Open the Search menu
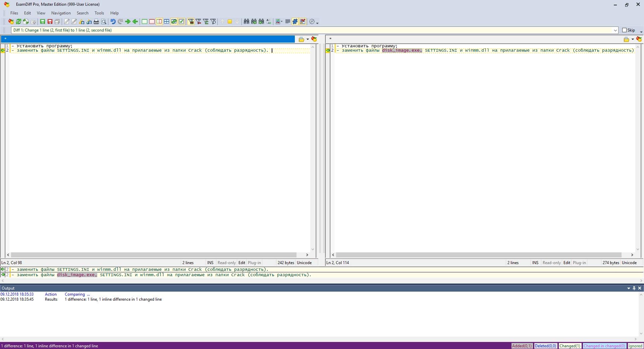The width and height of the screenshot is (644, 349). tap(83, 13)
